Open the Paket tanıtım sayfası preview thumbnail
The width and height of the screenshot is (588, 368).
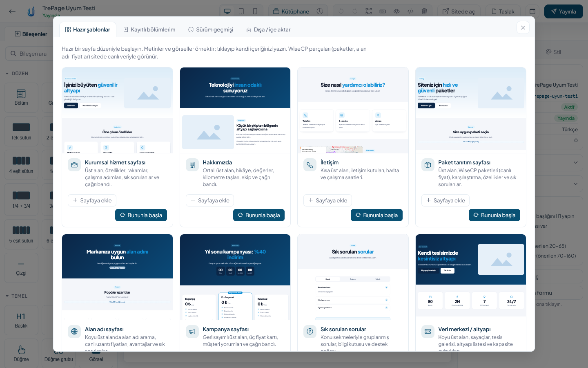click(x=471, y=110)
